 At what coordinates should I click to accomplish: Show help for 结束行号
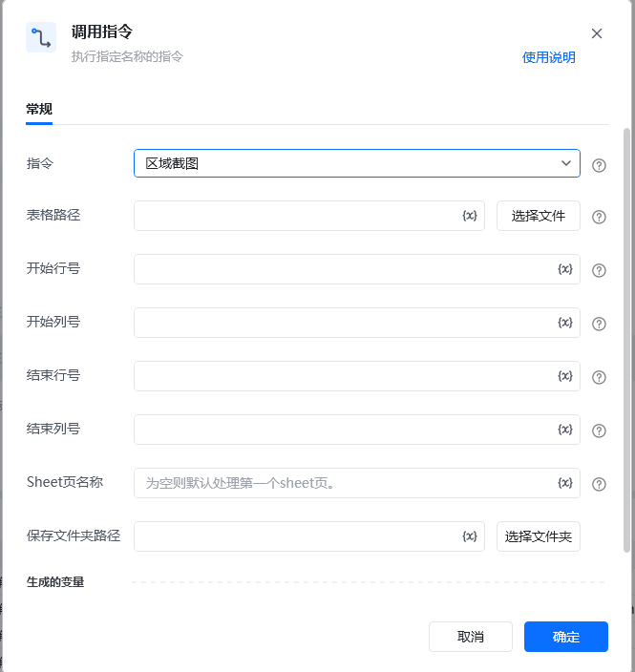tap(599, 377)
